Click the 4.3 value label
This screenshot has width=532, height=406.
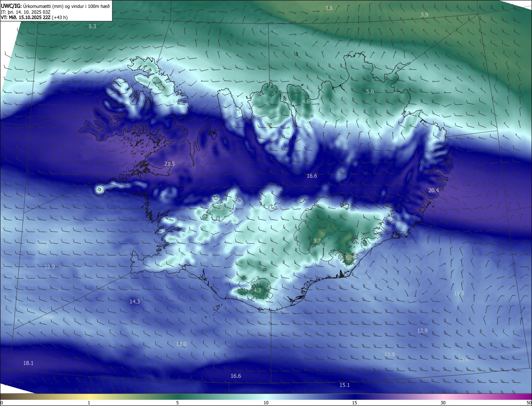pos(257,291)
